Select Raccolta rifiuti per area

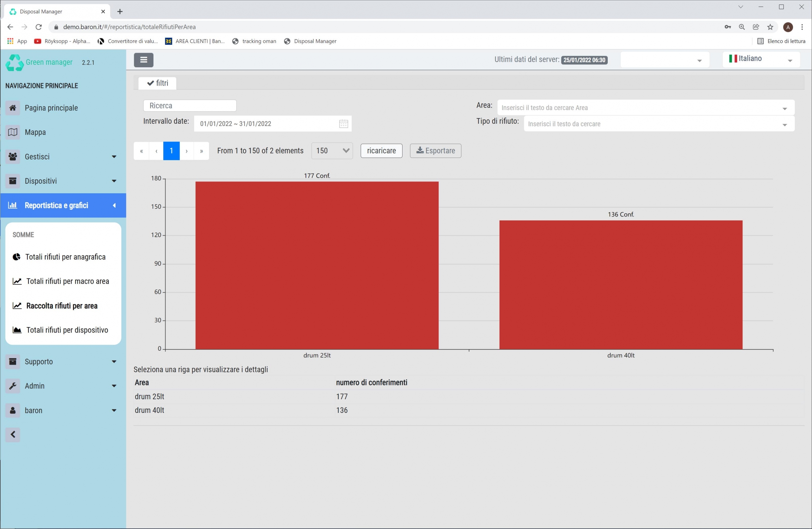click(62, 306)
